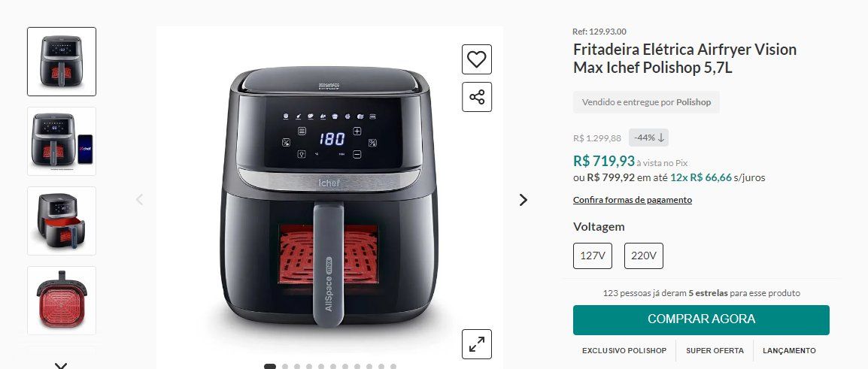Viewport: 868px width, 369px height.
Task: Click the SUPER OFERTA tag
Action: tap(715, 351)
